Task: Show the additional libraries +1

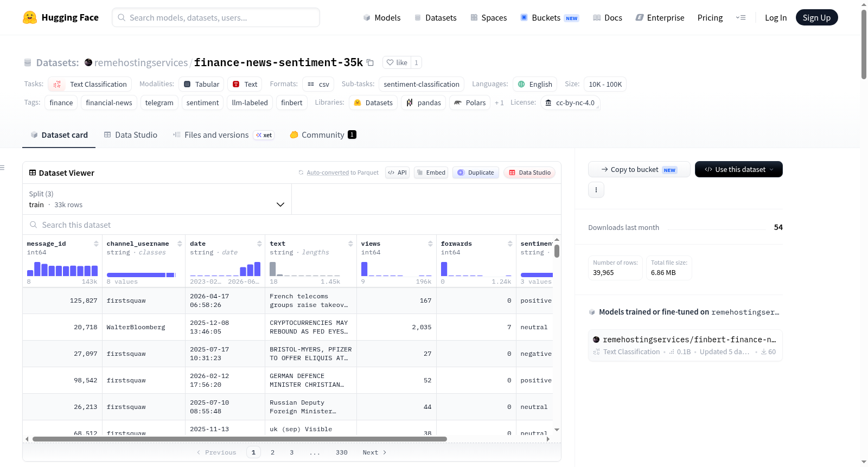Action: [x=499, y=103]
